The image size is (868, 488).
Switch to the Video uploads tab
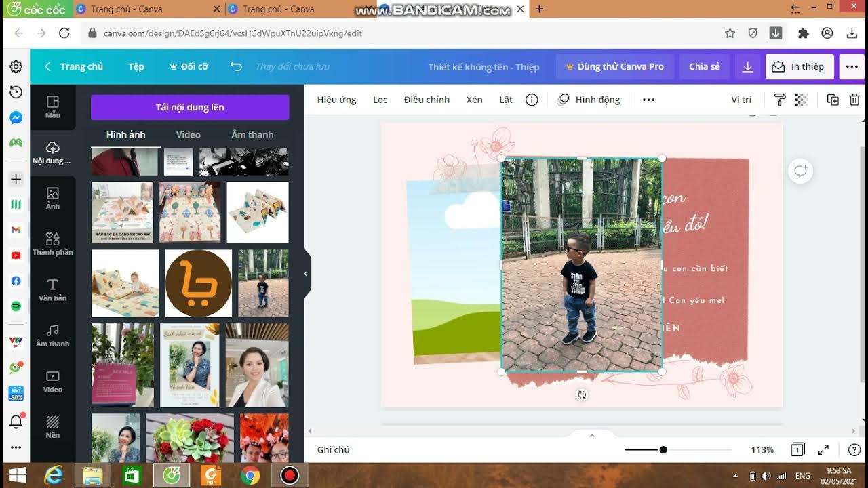pyautogui.click(x=188, y=134)
